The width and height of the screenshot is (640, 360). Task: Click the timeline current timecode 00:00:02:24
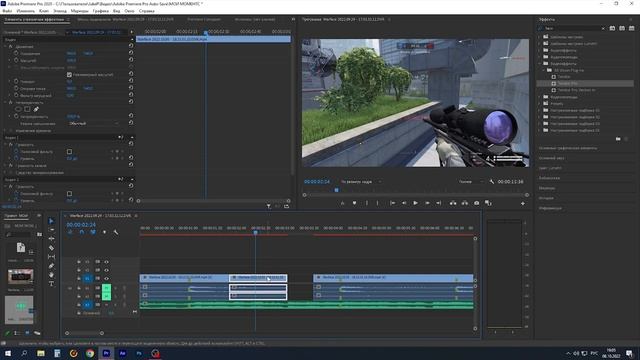81,225
